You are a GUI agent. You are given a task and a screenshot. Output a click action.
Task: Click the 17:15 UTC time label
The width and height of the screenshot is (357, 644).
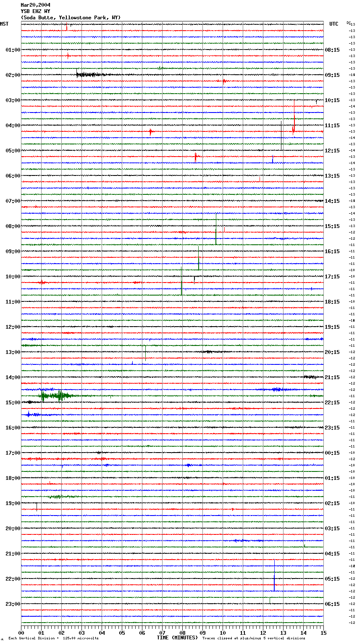point(332,277)
